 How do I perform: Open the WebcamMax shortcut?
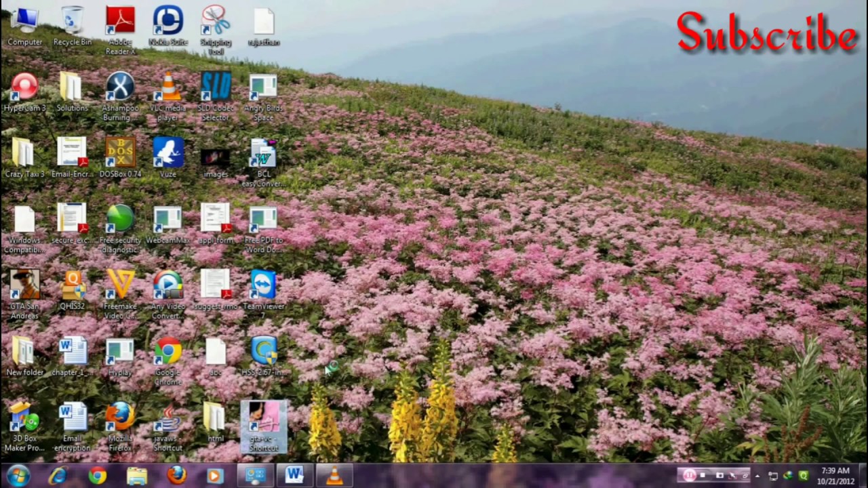(x=167, y=224)
